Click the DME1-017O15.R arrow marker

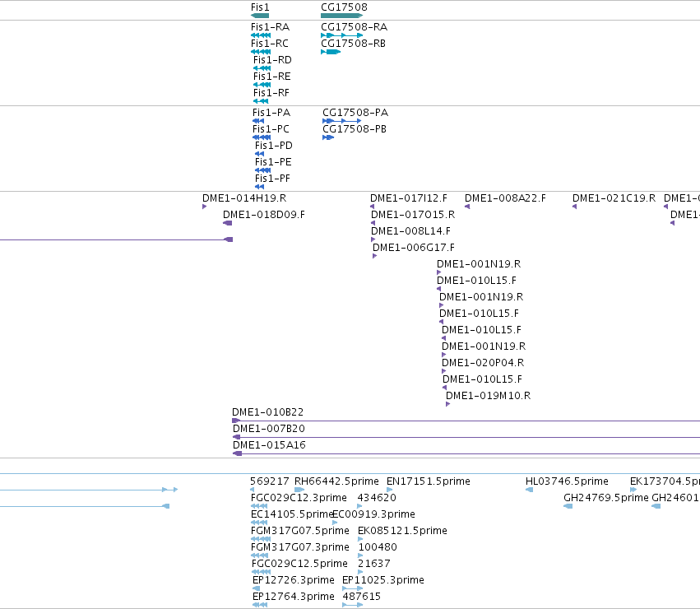pos(373,223)
